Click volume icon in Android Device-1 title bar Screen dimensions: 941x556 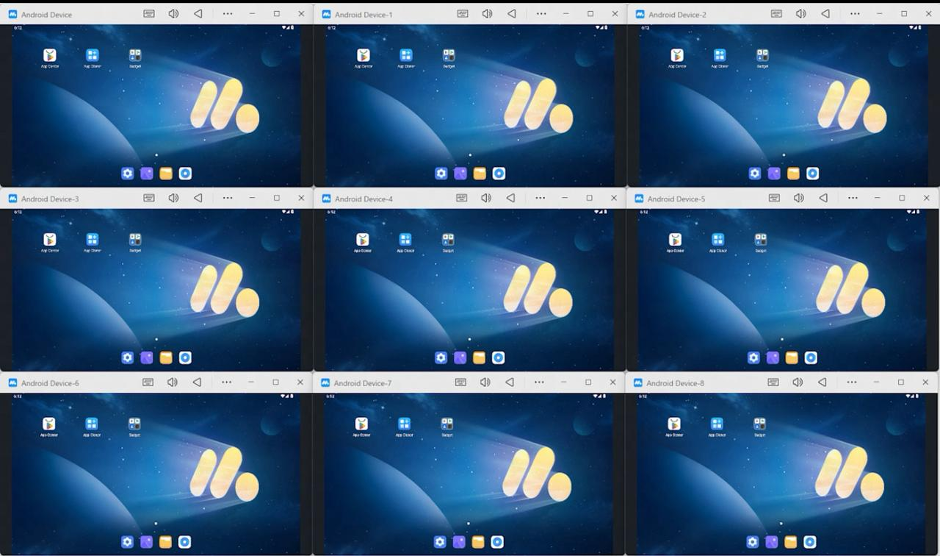(x=487, y=13)
